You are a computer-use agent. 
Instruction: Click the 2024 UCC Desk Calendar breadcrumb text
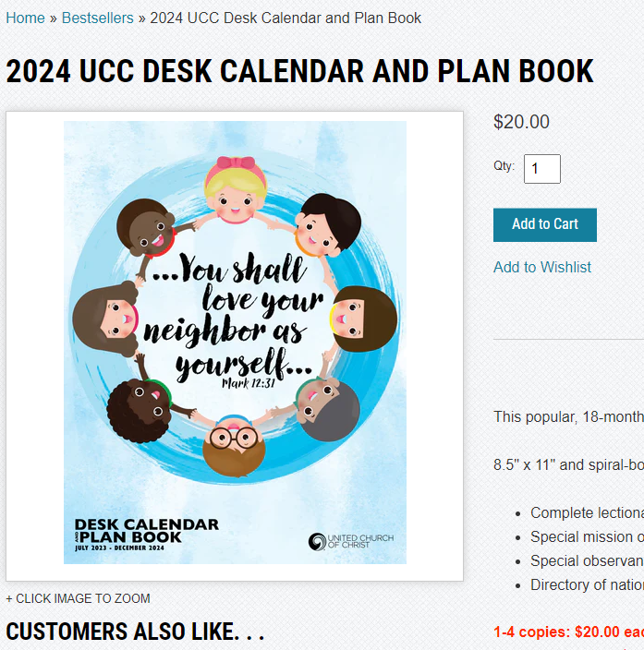pyautogui.click(x=286, y=18)
